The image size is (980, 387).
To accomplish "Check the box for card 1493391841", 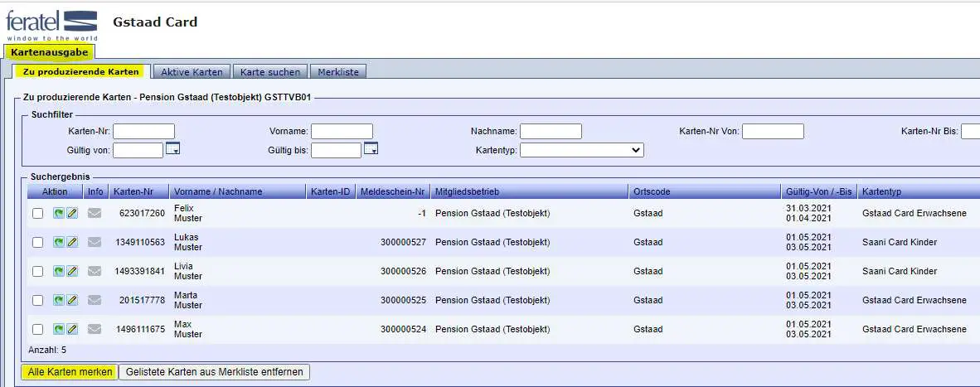I will coord(37,272).
